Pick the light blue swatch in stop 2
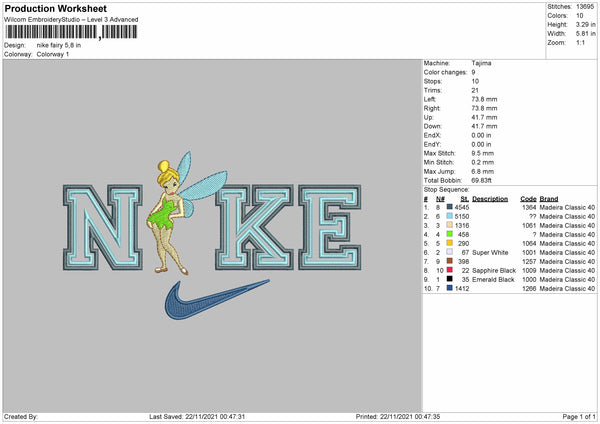Screen dimensions: 600x424 coord(452,216)
